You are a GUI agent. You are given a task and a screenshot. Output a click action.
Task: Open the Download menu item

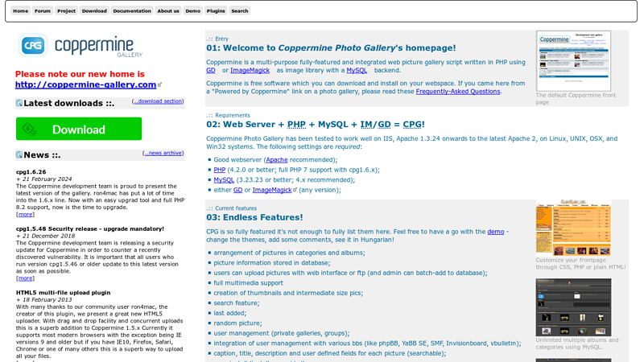click(94, 10)
